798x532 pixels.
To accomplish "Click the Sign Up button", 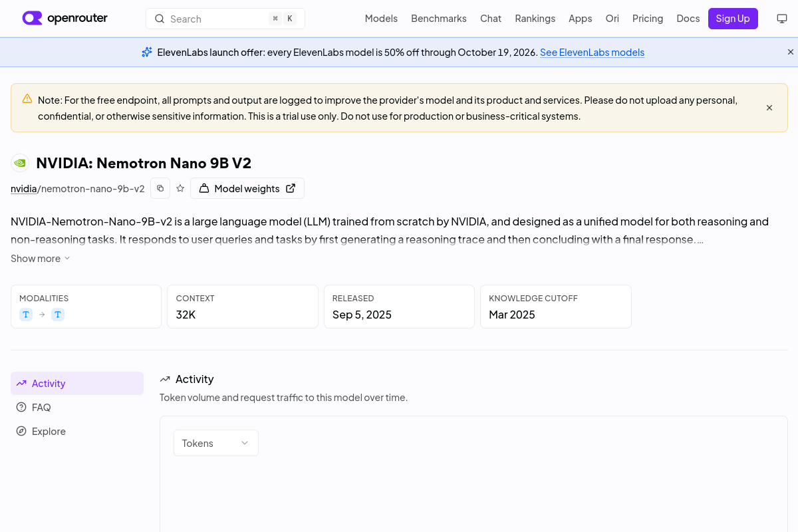I will pyautogui.click(x=733, y=19).
